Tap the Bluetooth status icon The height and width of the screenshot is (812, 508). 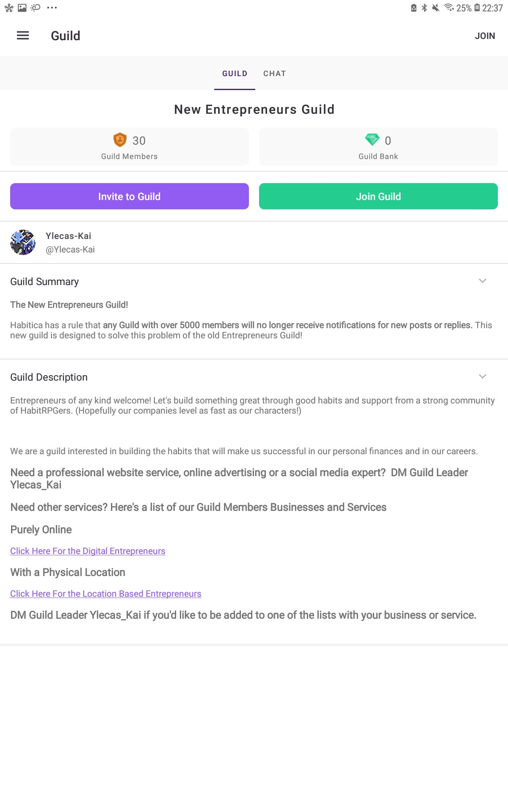(x=424, y=8)
